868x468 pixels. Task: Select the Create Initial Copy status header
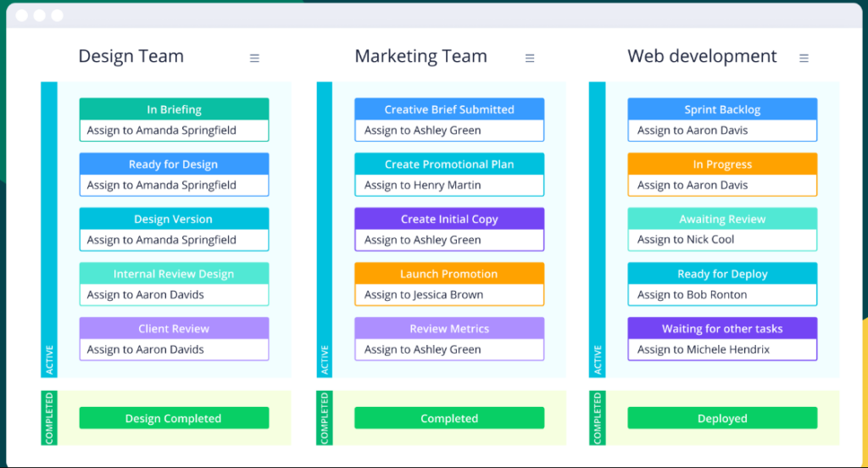pos(449,219)
